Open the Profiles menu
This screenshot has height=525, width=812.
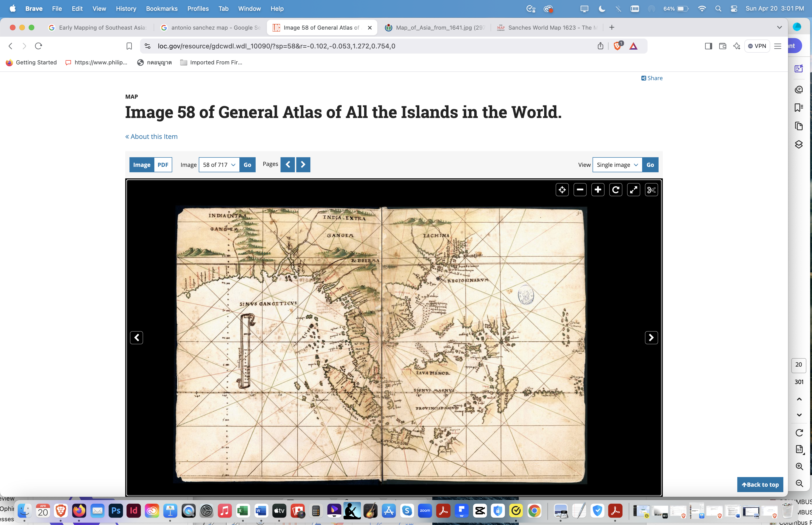[198, 8]
